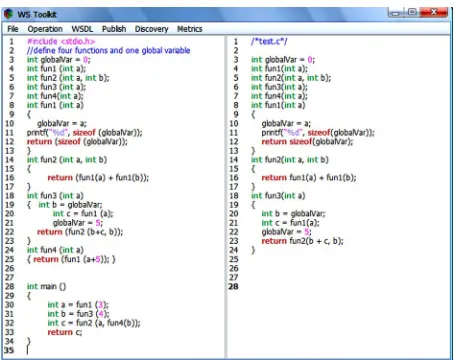The width and height of the screenshot is (454, 360).
Task: Click 'return sizeof(globalVar);' in right pane
Action: click(x=307, y=141)
